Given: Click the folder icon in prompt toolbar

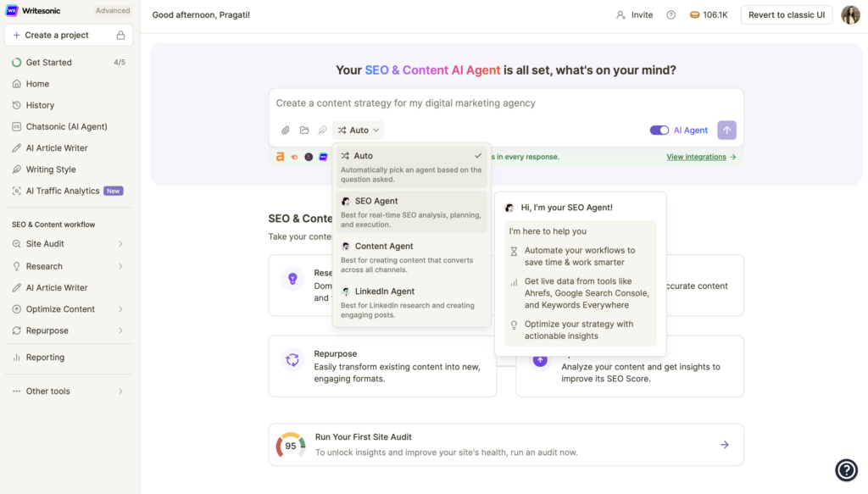Looking at the screenshot, I should [304, 130].
